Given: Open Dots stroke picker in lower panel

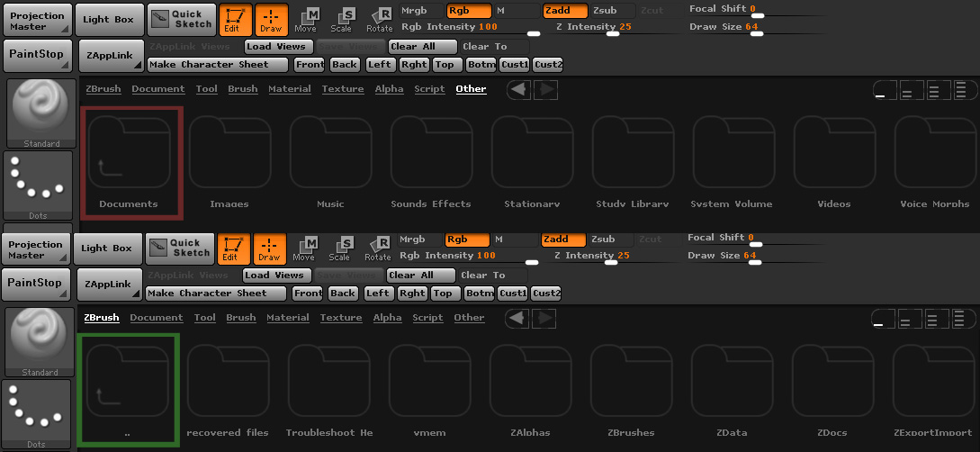Looking at the screenshot, I should (36, 414).
